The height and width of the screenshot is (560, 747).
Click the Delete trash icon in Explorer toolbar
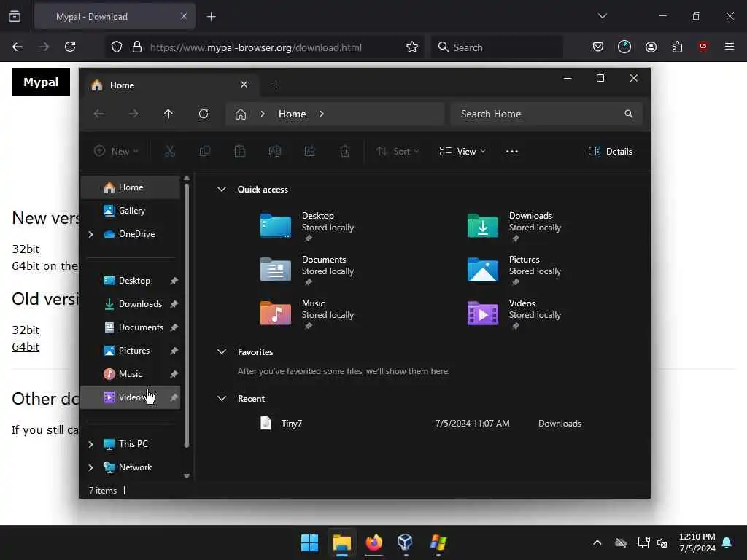pos(344,152)
